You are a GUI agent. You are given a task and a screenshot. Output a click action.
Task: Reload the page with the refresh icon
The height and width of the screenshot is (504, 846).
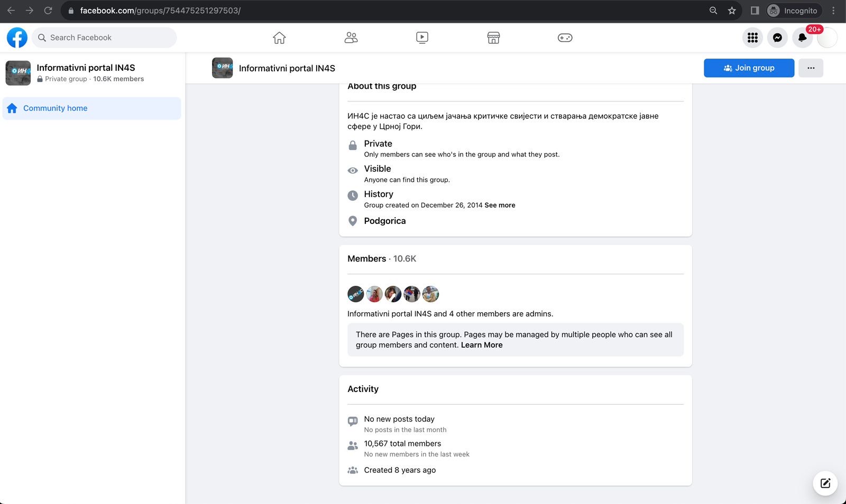tap(48, 11)
